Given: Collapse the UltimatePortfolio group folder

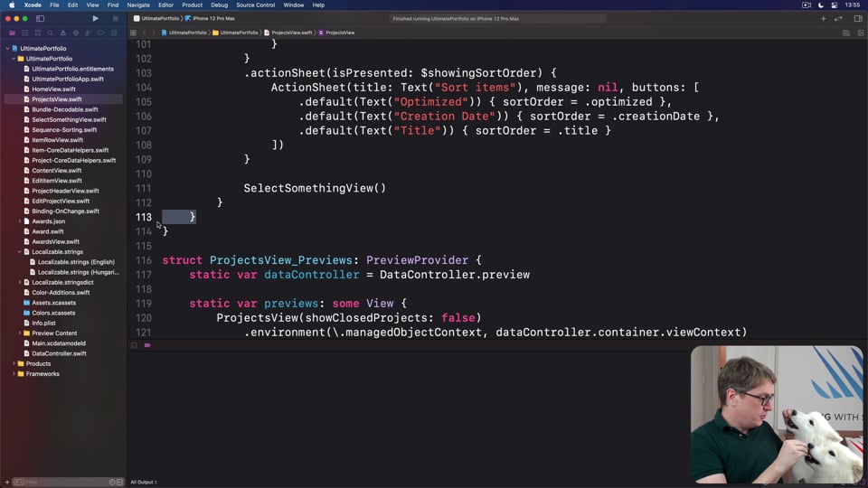Looking at the screenshot, I should click(x=14, y=59).
